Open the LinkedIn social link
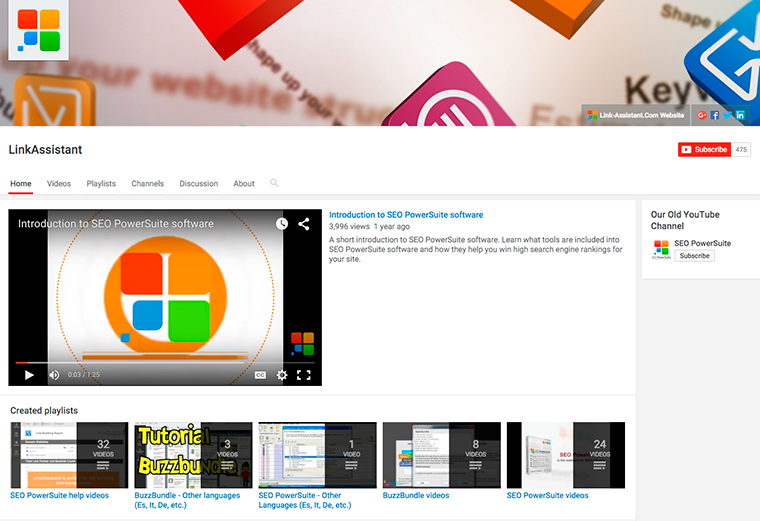The height and width of the screenshot is (521, 760). pos(740,115)
